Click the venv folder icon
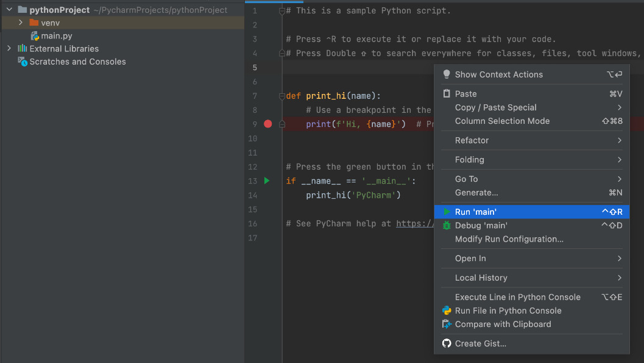This screenshot has width=644, height=363. click(34, 23)
